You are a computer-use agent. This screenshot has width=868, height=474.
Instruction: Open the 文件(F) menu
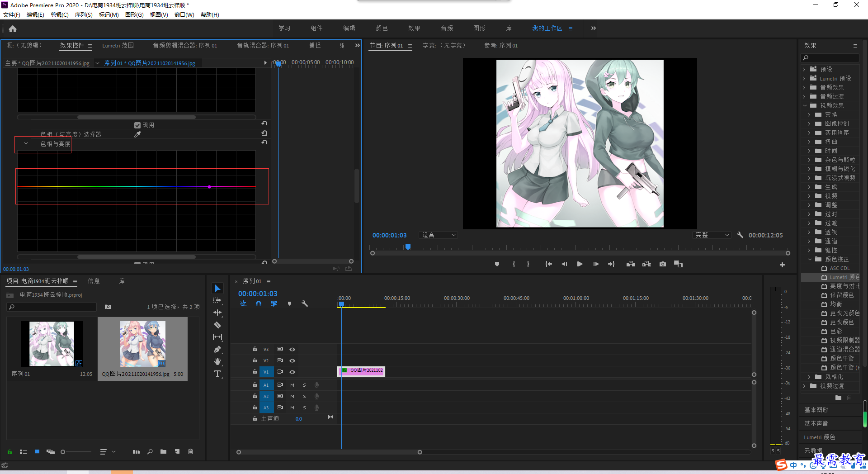point(12,14)
